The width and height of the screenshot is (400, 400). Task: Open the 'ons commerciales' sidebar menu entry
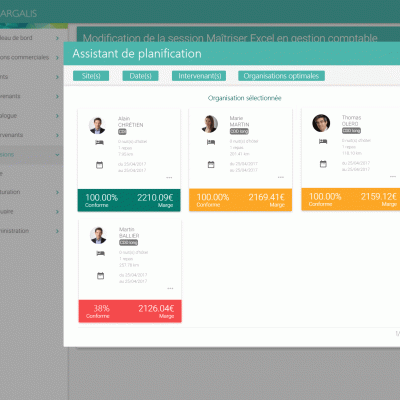32,57
